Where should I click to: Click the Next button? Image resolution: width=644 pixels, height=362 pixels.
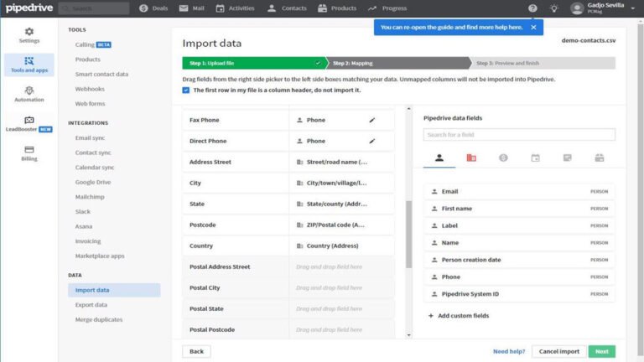point(602,351)
